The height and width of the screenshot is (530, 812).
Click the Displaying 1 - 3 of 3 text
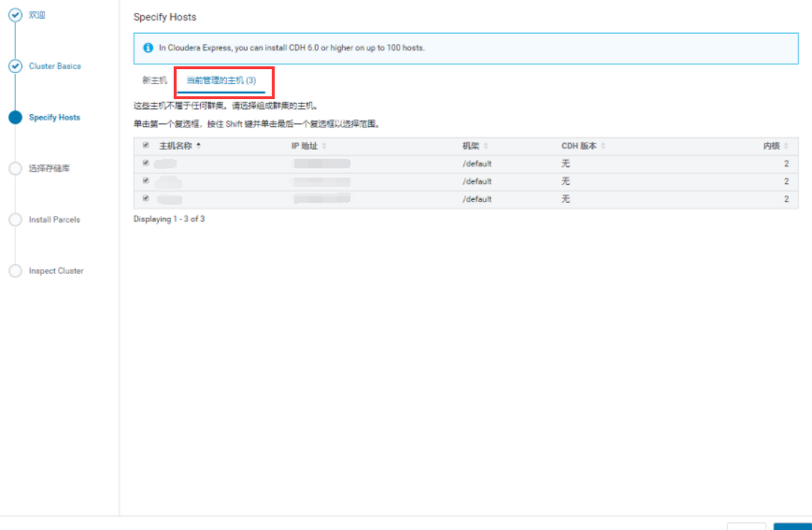click(169, 219)
